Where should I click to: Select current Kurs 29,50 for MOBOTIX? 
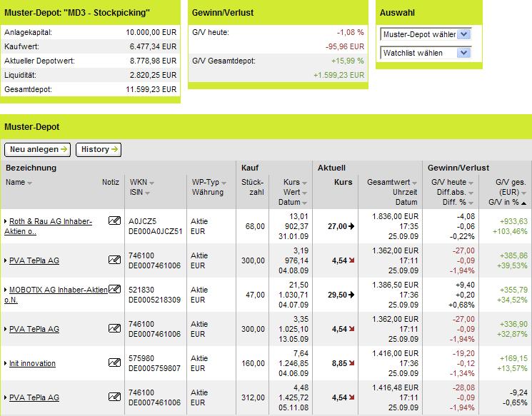click(337, 295)
